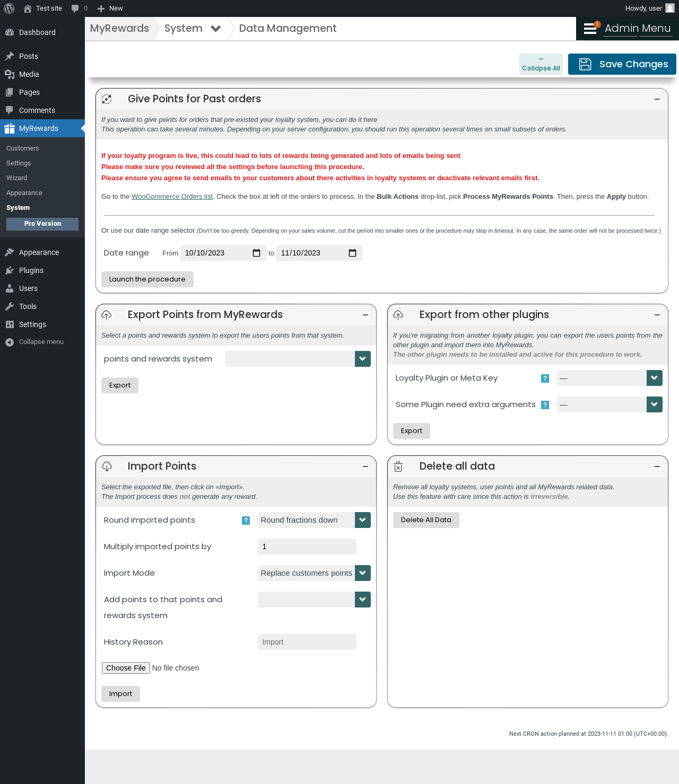Click help icon beside Round imported points

[x=246, y=520]
